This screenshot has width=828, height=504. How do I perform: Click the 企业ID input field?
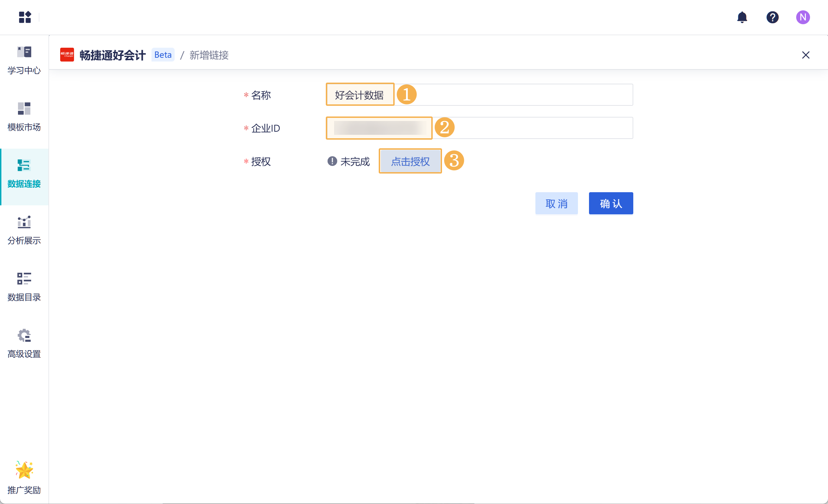[x=379, y=128]
